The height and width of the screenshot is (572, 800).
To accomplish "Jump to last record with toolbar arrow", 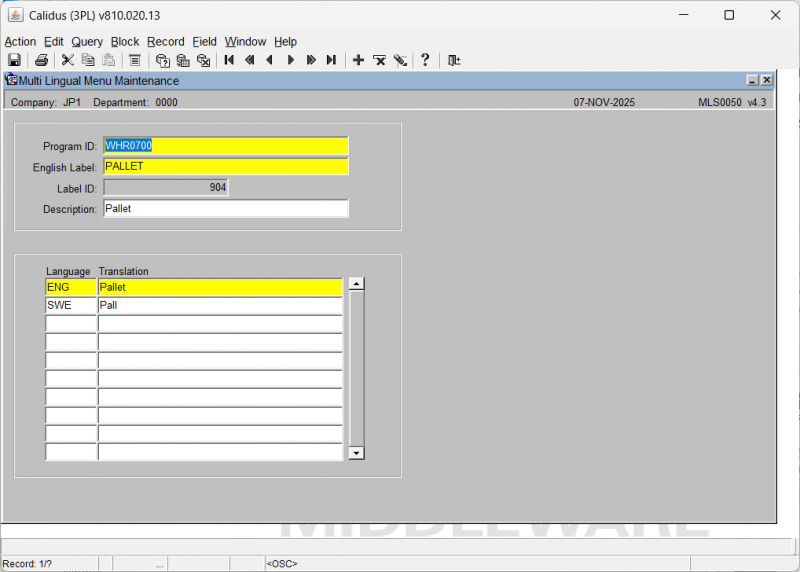I will point(331,60).
